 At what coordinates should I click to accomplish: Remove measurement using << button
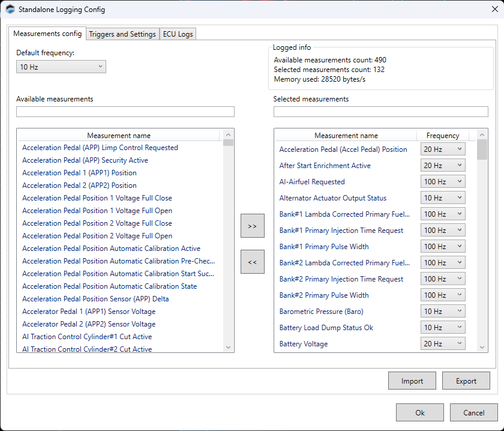coord(252,262)
